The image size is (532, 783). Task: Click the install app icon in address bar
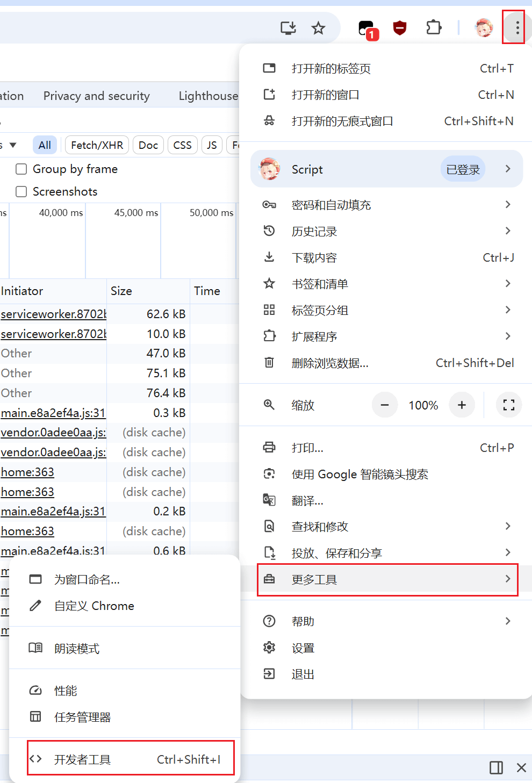(289, 28)
